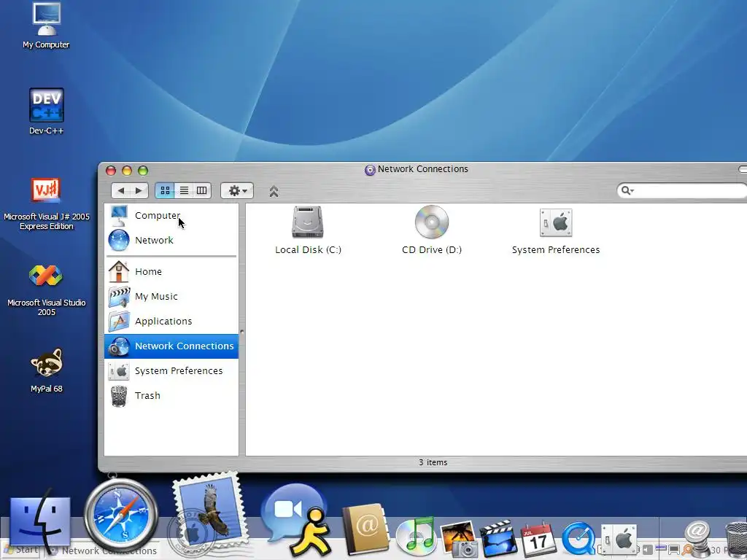Image resolution: width=747 pixels, height=560 pixels.
Task: Go back with the left arrow button
Action: point(121,191)
